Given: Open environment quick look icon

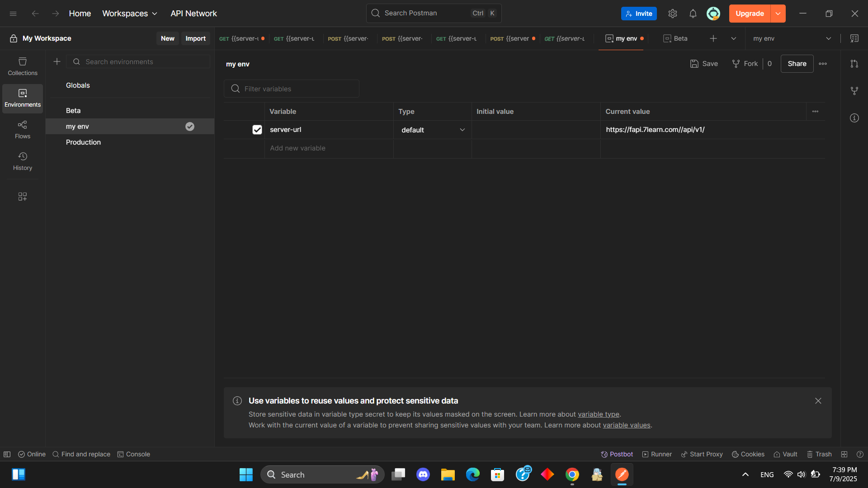Looking at the screenshot, I should click(854, 38).
